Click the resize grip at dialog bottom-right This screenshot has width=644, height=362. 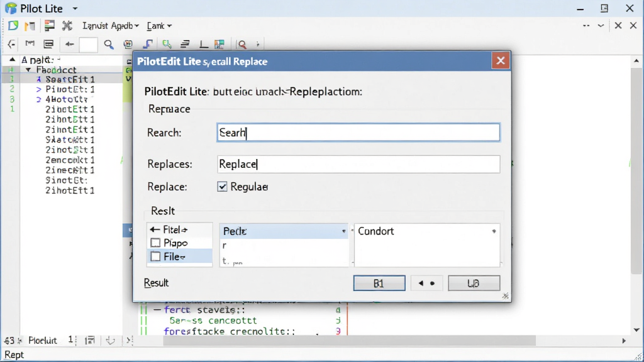pyautogui.click(x=506, y=296)
